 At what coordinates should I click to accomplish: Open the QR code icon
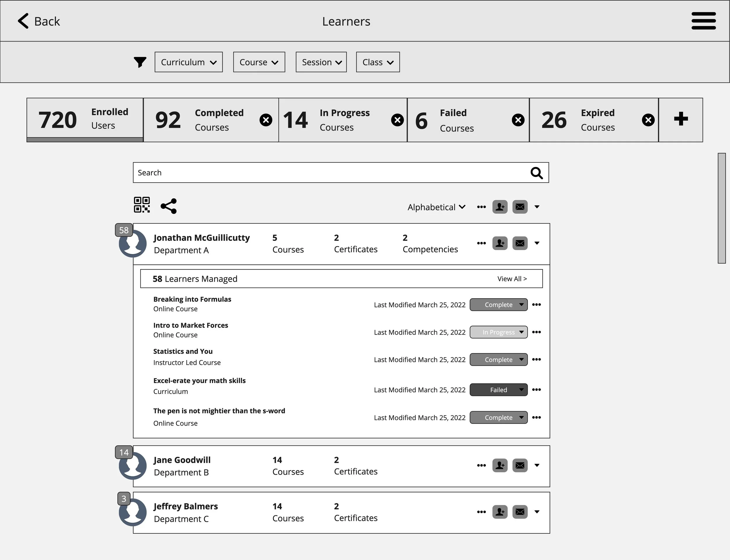click(142, 205)
